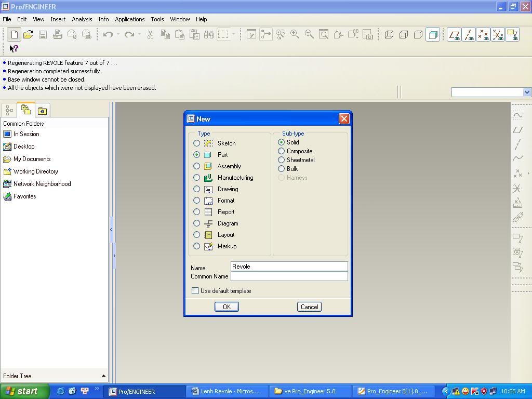This screenshot has width=532, height=399.
Task: Toggle coordinate systems display icon
Action: [x=498, y=34]
